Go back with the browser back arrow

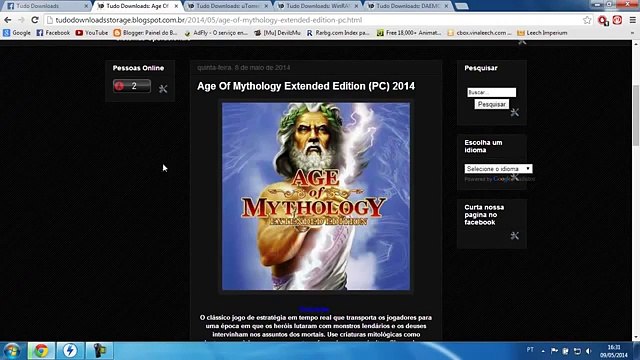click(x=8, y=20)
